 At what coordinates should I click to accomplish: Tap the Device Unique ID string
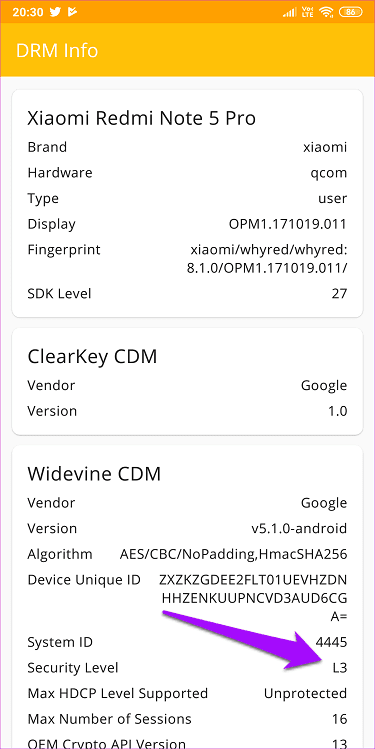254,599
